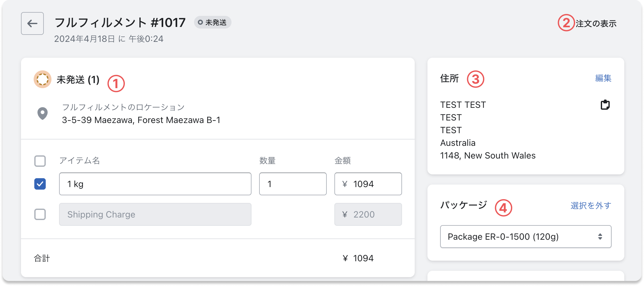
Task: Click the fulfillment location pin icon
Action: point(43,114)
